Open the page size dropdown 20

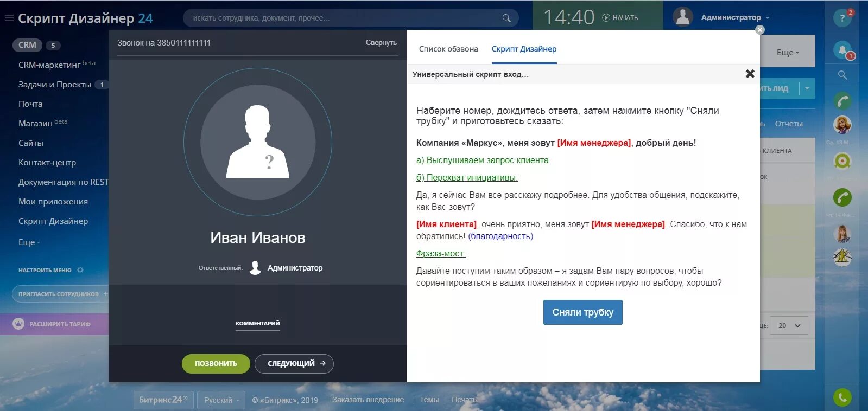click(789, 325)
